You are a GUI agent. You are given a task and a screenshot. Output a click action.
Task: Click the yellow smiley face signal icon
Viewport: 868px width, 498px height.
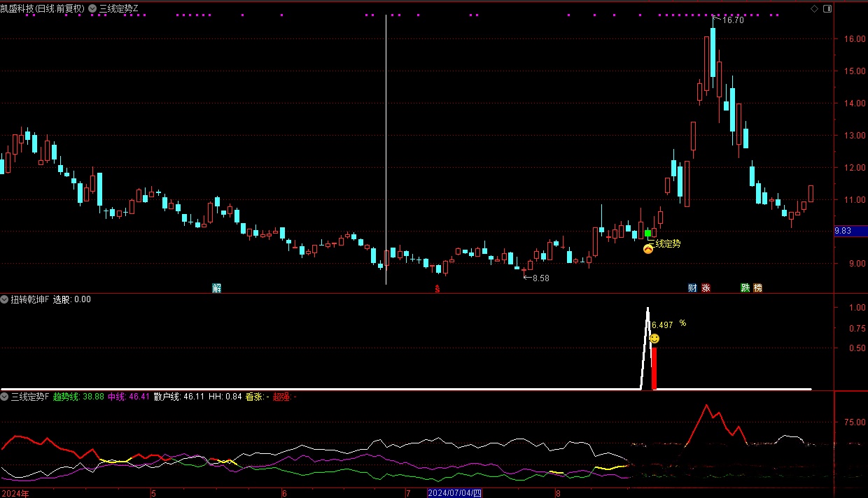(654, 339)
